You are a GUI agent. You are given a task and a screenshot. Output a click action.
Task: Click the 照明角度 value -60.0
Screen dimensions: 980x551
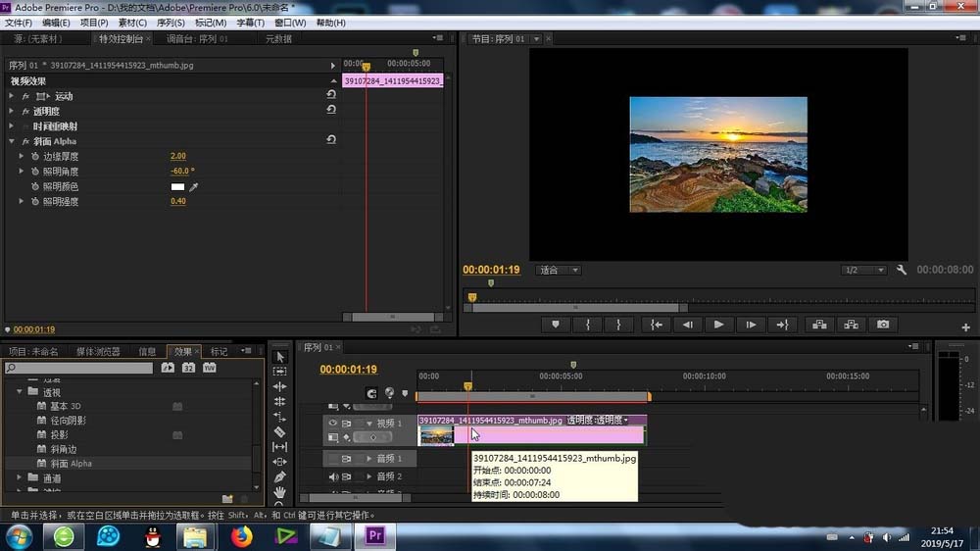pos(182,171)
